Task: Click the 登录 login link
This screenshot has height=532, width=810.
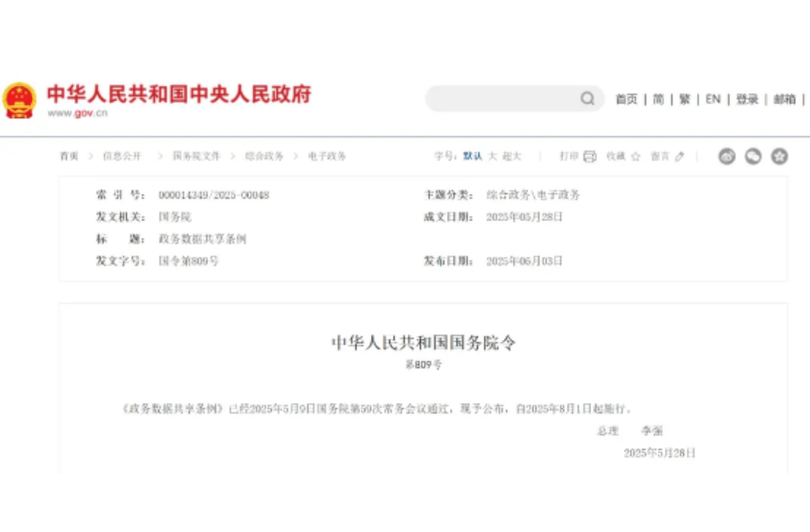Action: click(x=747, y=99)
